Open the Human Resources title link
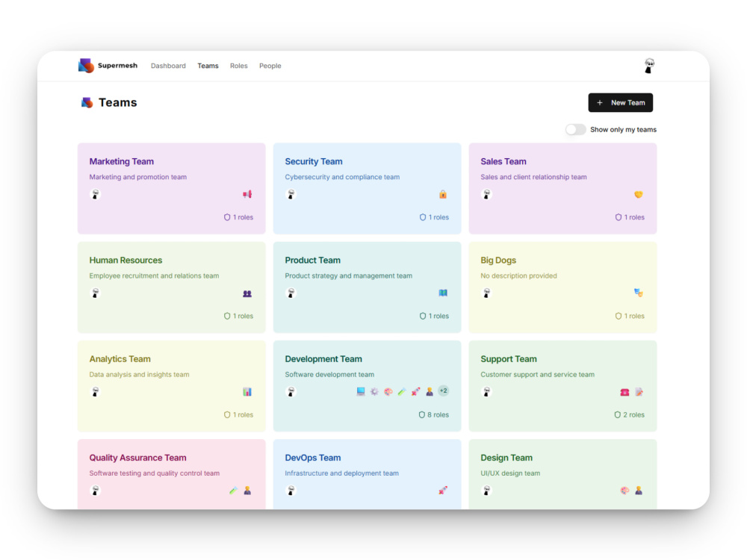Image resolution: width=747 pixels, height=560 pixels. tap(125, 260)
